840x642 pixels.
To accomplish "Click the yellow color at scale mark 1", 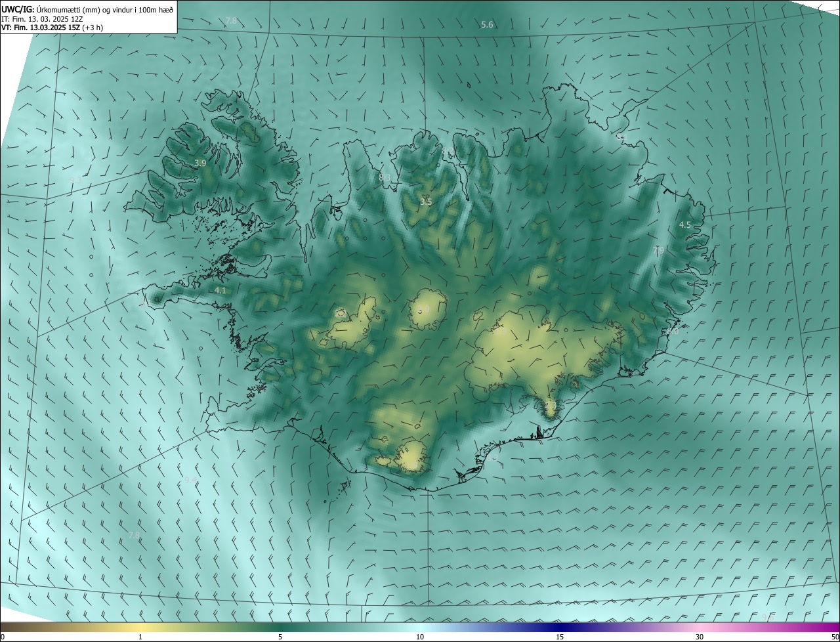I will pos(140,627).
